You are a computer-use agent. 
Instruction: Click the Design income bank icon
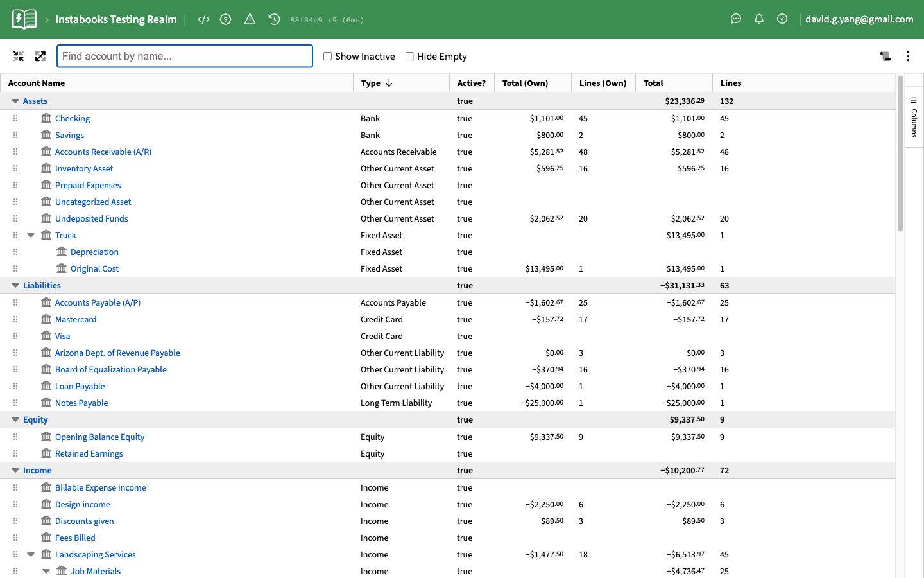[46, 504]
